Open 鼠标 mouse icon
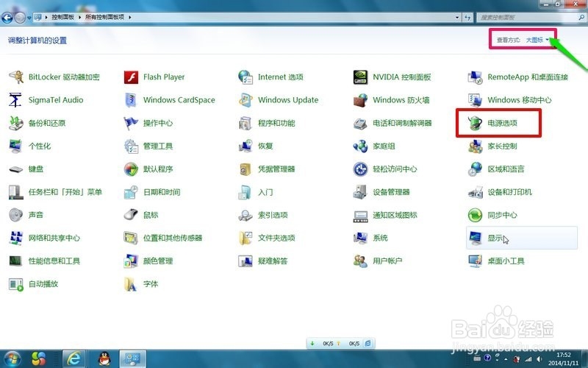 coord(131,215)
